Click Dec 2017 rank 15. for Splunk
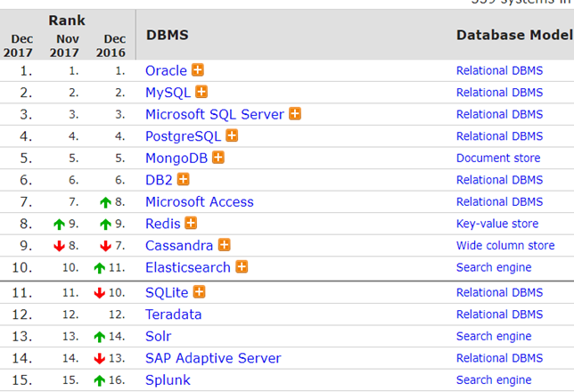This screenshot has height=392, width=574. (22, 380)
